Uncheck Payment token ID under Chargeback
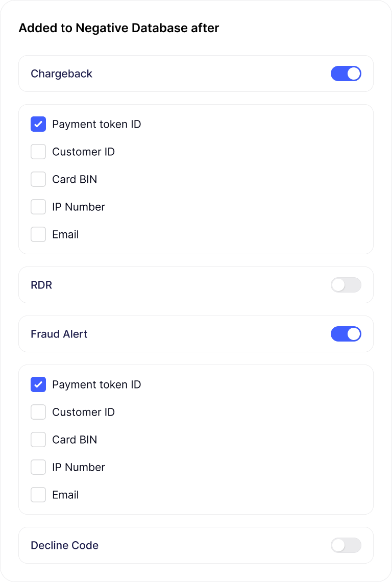This screenshot has width=392, height=582. point(38,124)
